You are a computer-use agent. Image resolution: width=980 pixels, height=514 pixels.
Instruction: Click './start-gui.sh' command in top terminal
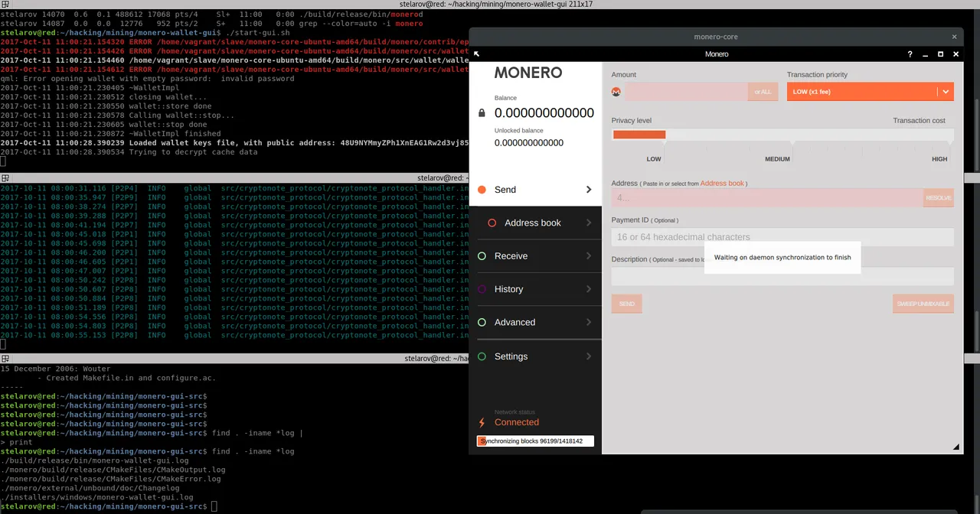(x=257, y=33)
